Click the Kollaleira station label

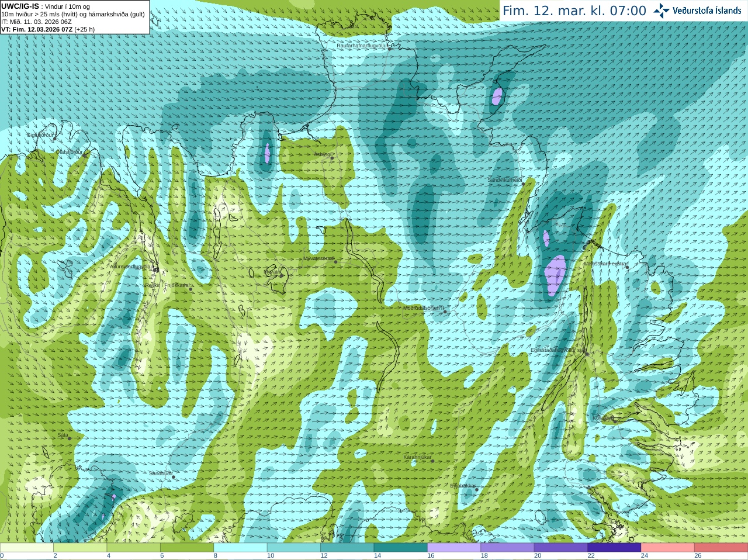604,418
